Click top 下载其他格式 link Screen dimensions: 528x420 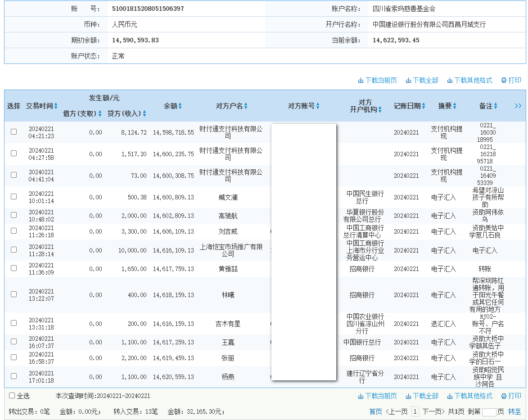470,81
